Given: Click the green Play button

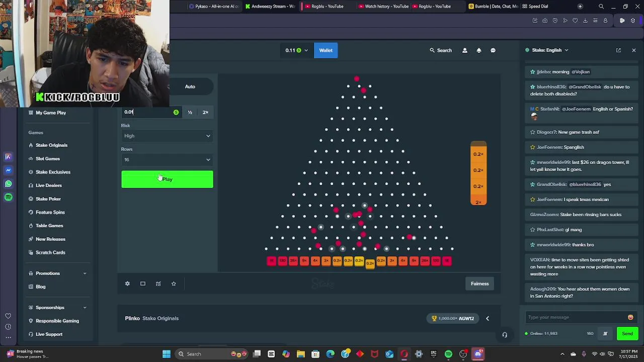Looking at the screenshot, I should (167, 179).
